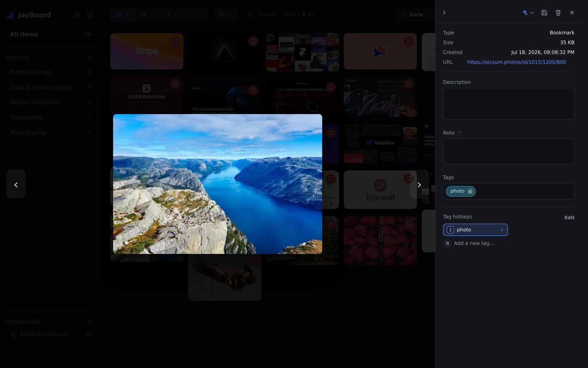This screenshot has width=588, height=368.
Task: Open the Product design project
Action: point(50,72)
